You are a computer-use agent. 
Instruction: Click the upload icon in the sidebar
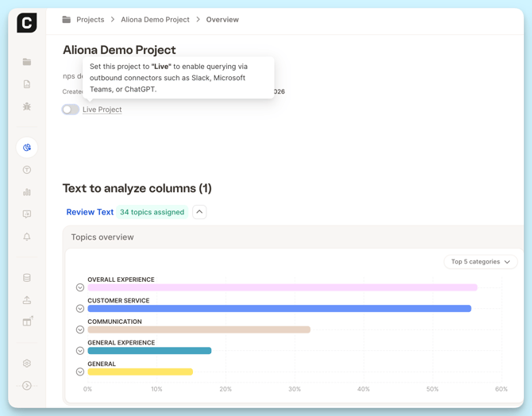coord(27,300)
